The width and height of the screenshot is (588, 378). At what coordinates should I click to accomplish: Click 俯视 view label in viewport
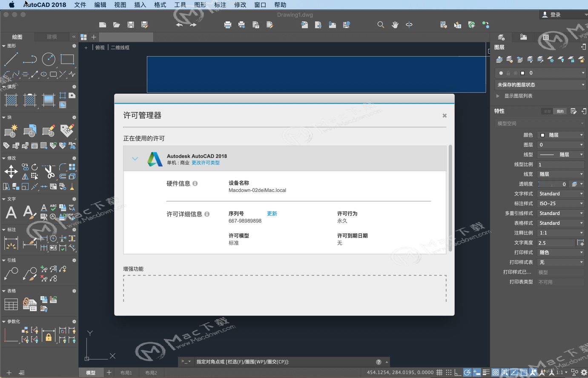(100, 48)
